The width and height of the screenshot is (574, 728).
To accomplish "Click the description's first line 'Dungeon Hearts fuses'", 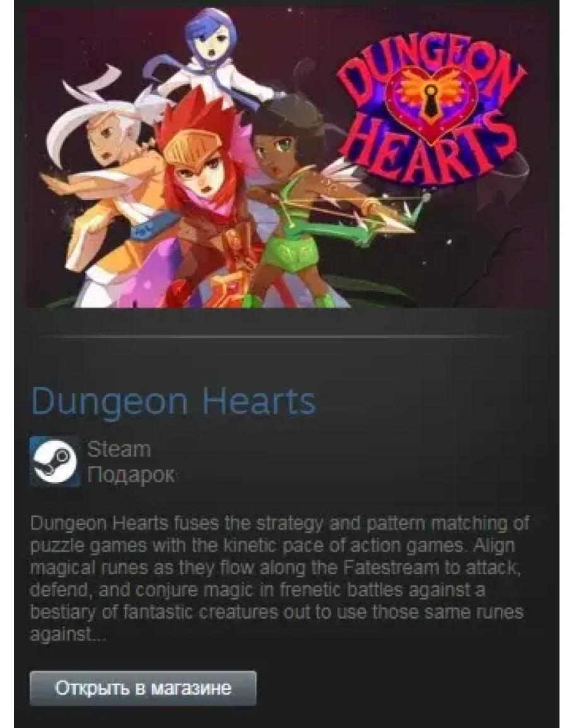I will (x=124, y=523).
